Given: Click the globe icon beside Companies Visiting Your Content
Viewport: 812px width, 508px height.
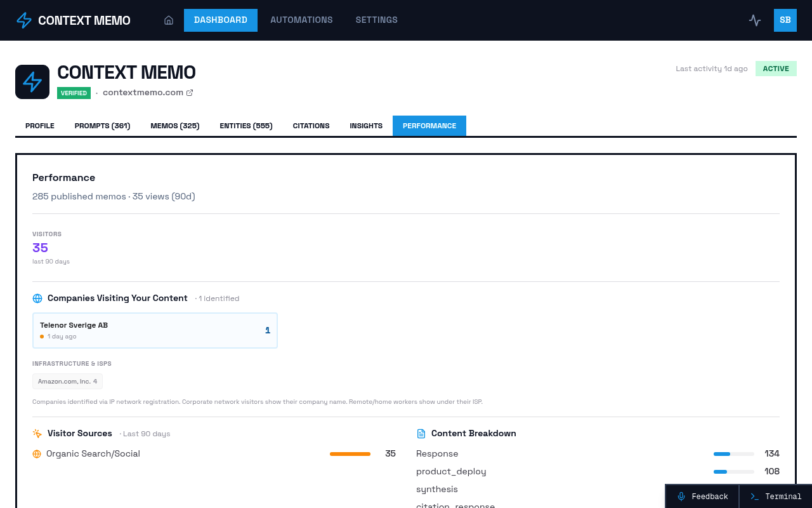Looking at the screenshot, I should [x=37, y=298].
